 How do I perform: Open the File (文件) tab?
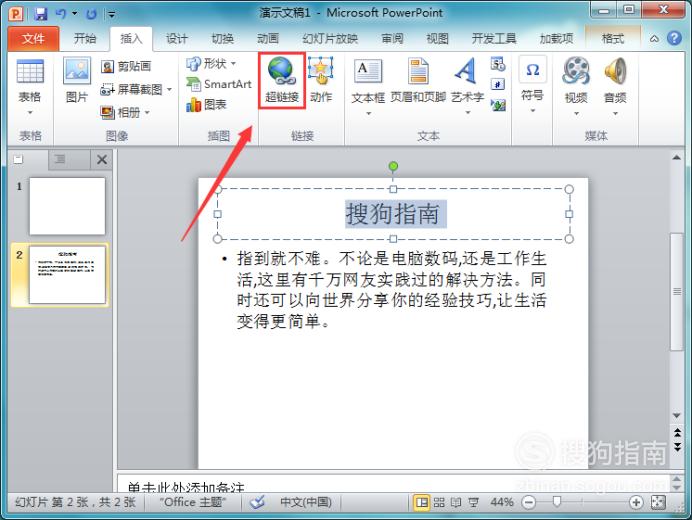click(x=34, y=39)
